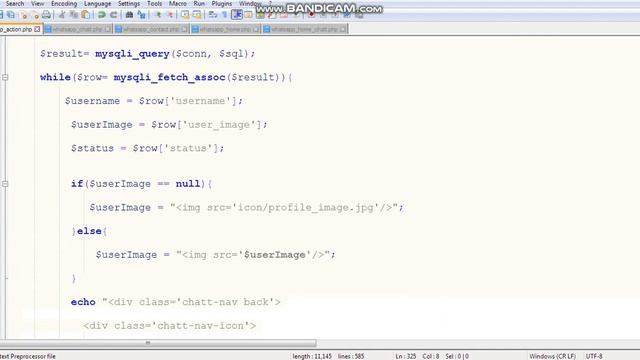Redo the edit with the toolbar arrow

pos(113,15)
